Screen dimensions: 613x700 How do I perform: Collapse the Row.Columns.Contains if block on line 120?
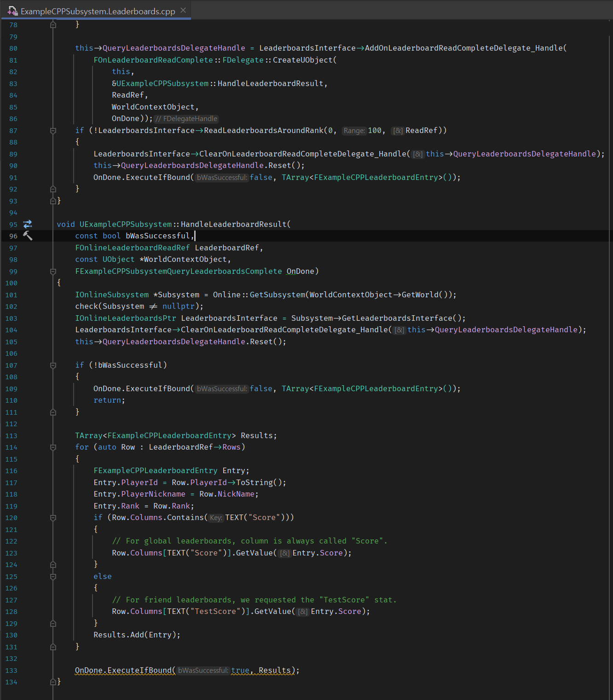[x=53, y=518]
